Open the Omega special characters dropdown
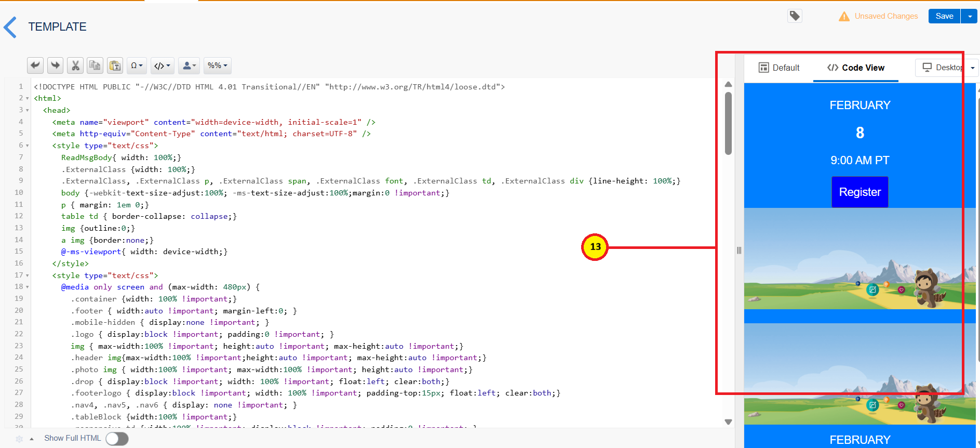The image size is (980, 448). [137, 65]
